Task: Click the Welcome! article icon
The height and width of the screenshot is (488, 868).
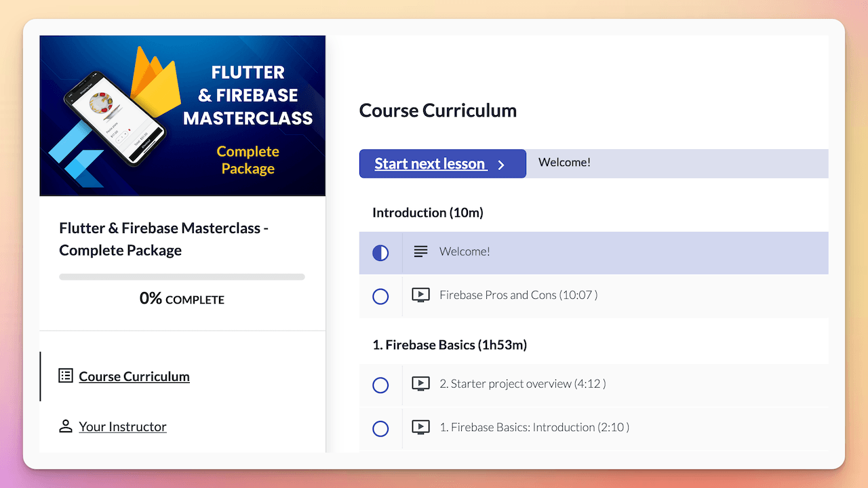Action: (x=420, y=251)
